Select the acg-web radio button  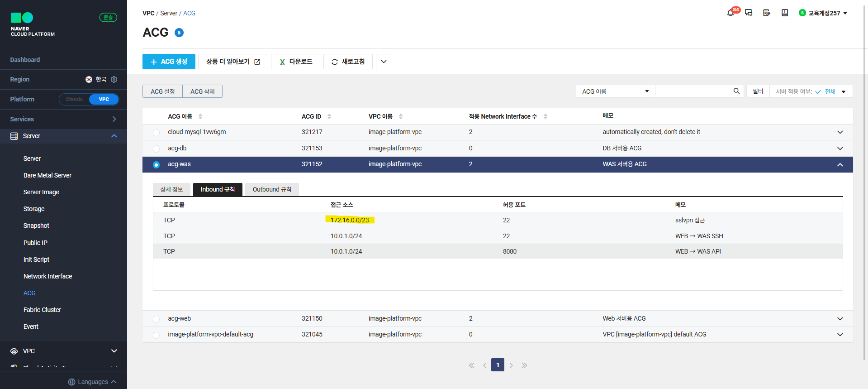tap(156, 319)
